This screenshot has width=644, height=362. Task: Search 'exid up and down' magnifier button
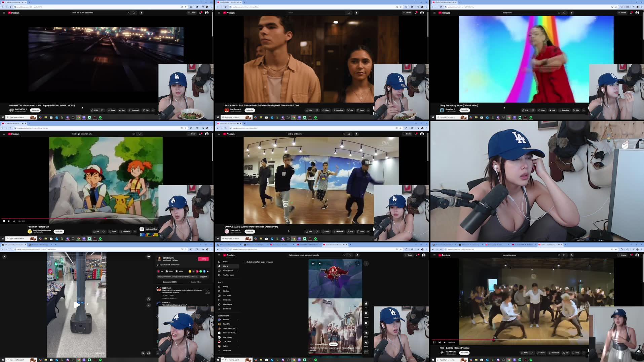point(349,134)
